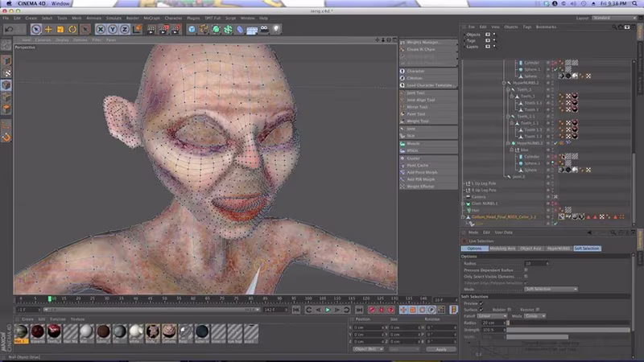Open Live Selection Mode dropdown
Image resolution: width=644 pixels, height=362 pixels.
[x=551, y=289]
